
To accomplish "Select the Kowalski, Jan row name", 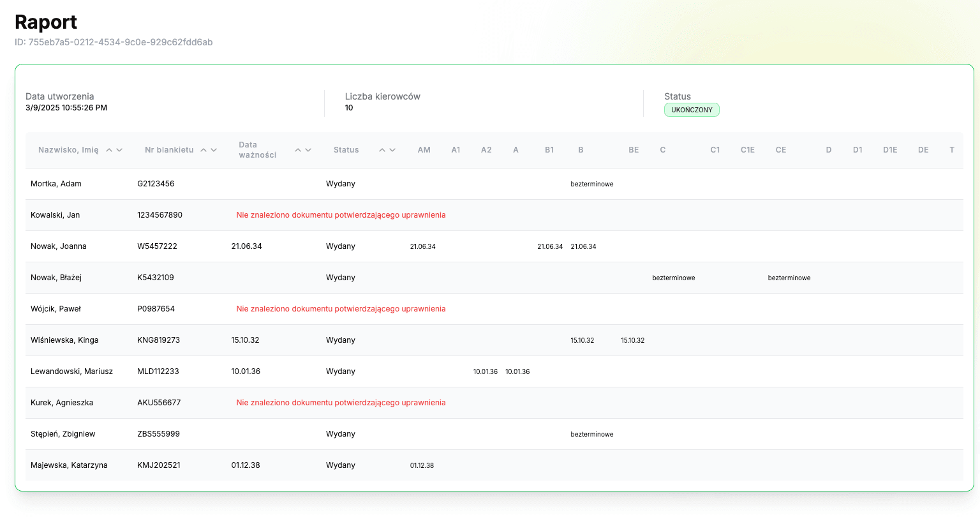I will 56,215.
